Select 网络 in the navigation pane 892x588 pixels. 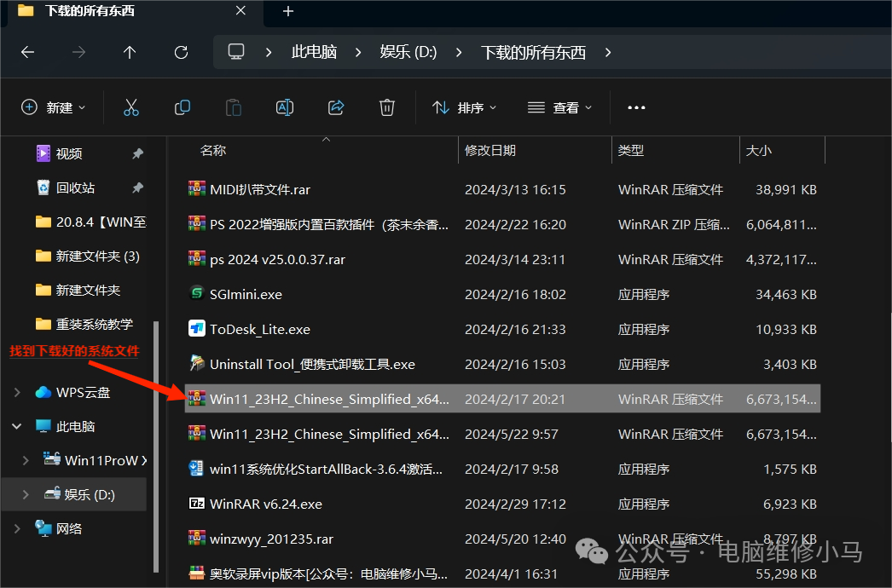pos(69,529)
